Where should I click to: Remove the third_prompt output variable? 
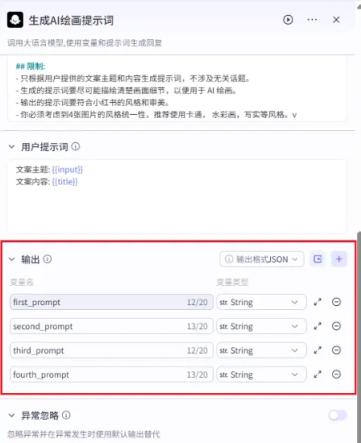pyautogui.click(x=336, y=350)
